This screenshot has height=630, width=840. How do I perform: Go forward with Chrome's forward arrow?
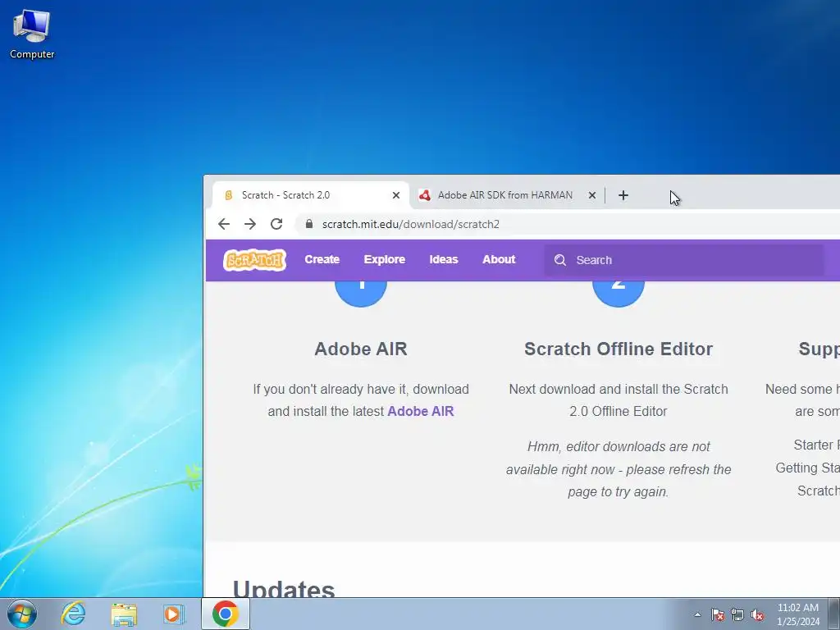[250, 224]
